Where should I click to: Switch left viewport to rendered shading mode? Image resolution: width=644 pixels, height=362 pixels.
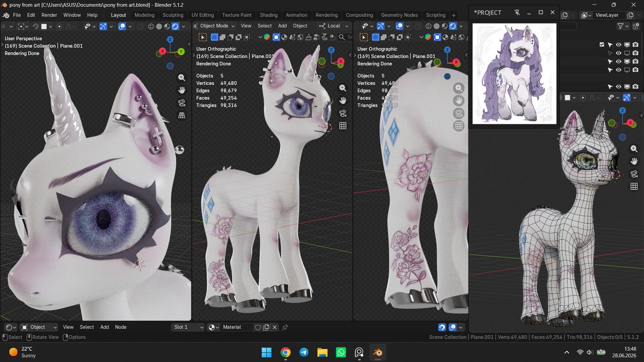[174, 26]
